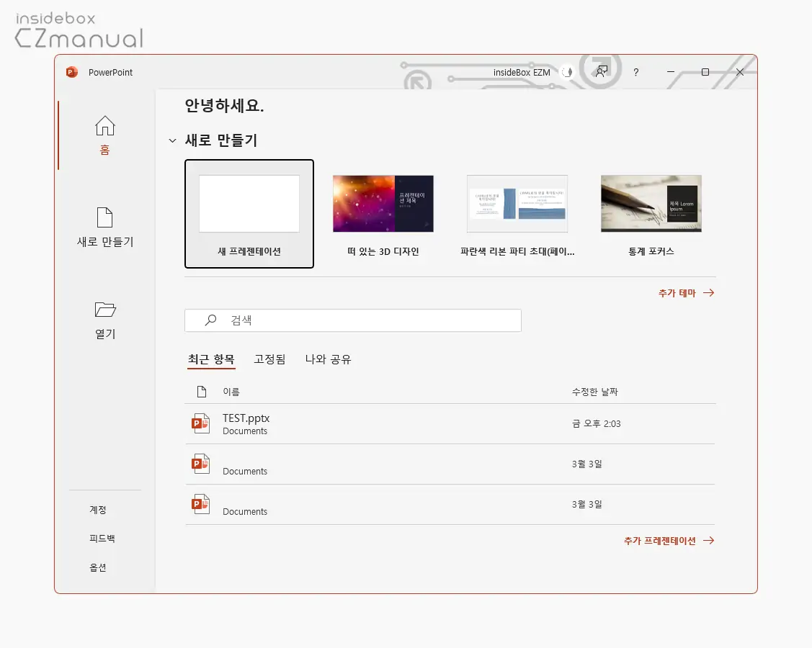Image resolution: width=812 pixels, height=648 pixels.
Task: Choose the 떠 있는 3D 디자인 template
Action: pos(383,215)
